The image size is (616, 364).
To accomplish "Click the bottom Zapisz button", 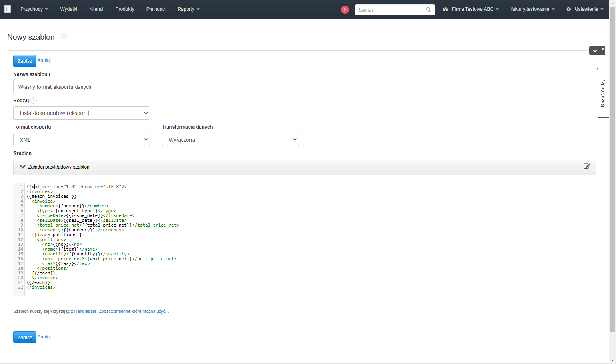I will click(25, 337).
